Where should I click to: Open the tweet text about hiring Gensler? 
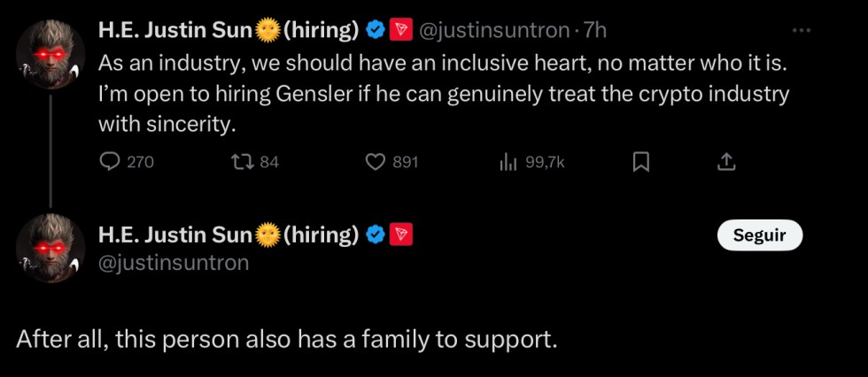pyautogui.click(x=443, y=94)
